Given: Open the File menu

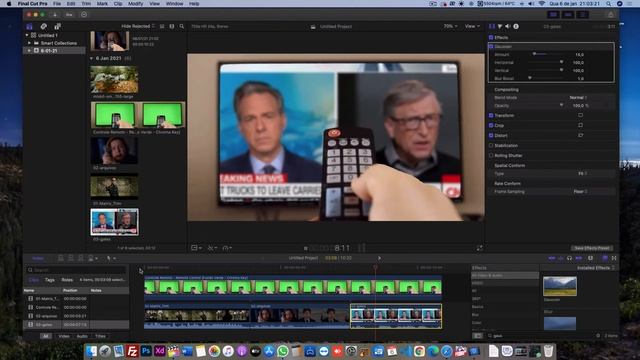Looking at the screenshot, I should [57, 4].
